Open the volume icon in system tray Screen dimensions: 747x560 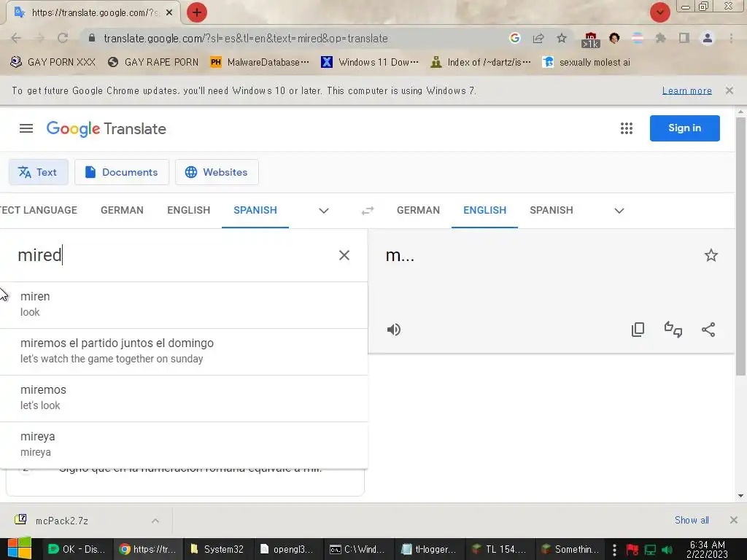[667, 550]
